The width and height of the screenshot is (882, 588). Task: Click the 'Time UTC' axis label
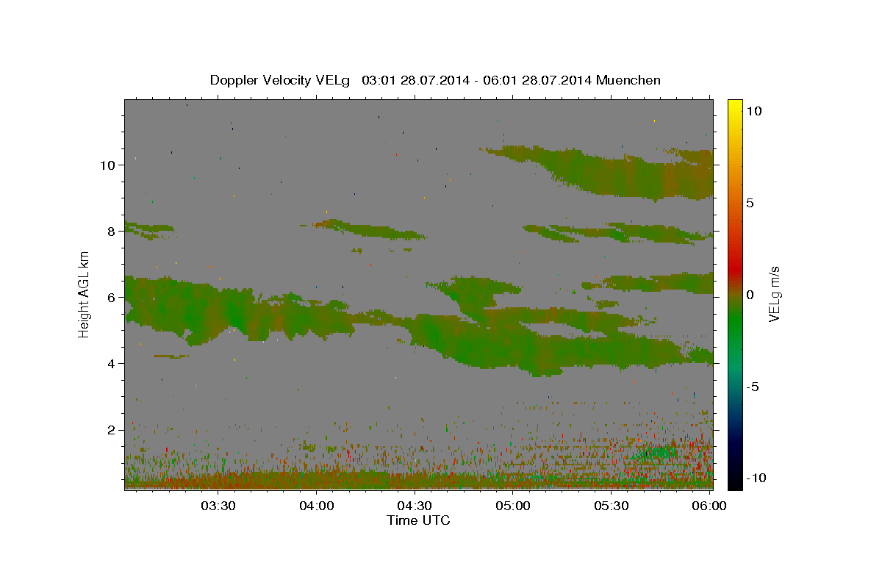[418, 520]
